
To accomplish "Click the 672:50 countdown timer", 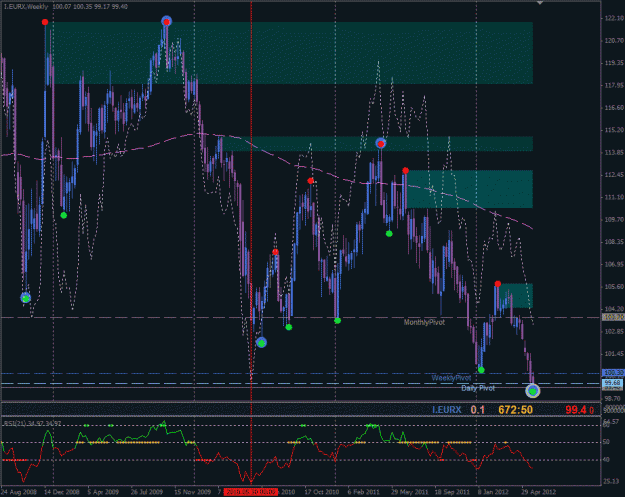I will (x=515, y=410).
